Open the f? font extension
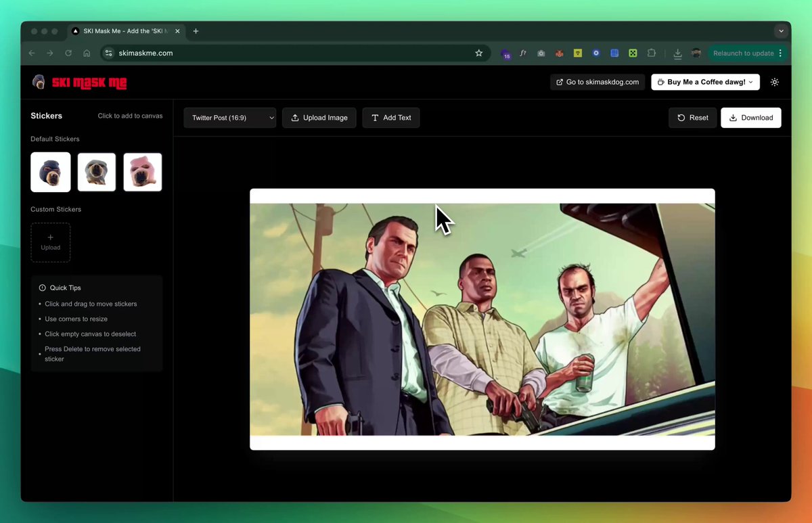Viewport: 812px width, 523px height. (x=523, y=53)
